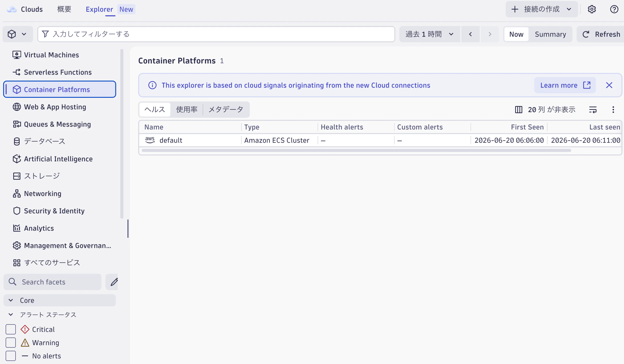Click the すべてのサービス grid icon
624x364 pixels.
[17, 263]
